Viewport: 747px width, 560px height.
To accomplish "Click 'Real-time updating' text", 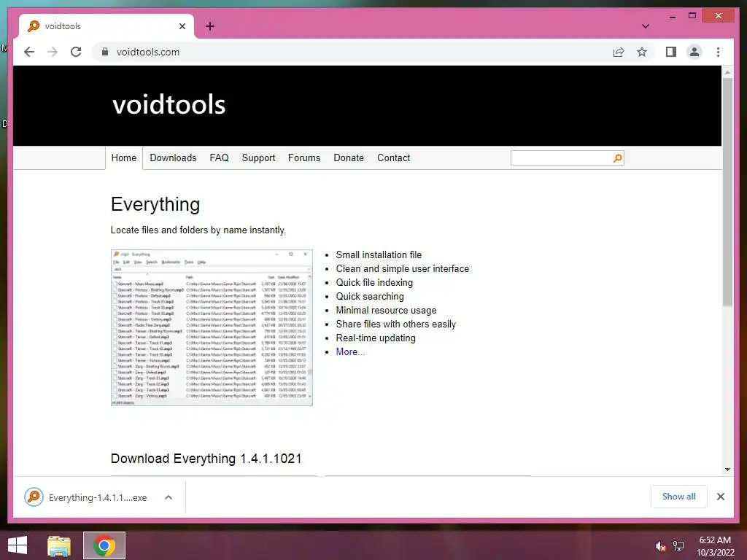I will click(x=376, y=338).
